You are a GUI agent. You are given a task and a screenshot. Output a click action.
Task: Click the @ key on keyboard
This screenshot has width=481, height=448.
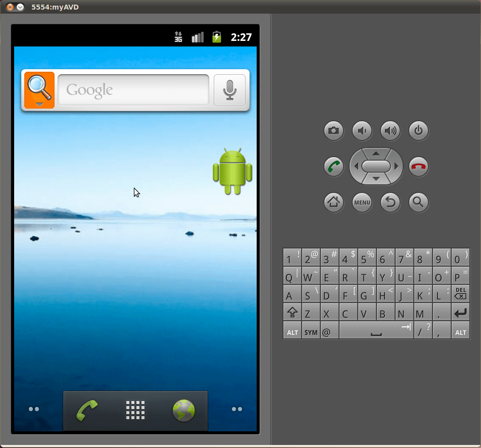(x=329, y=330)
